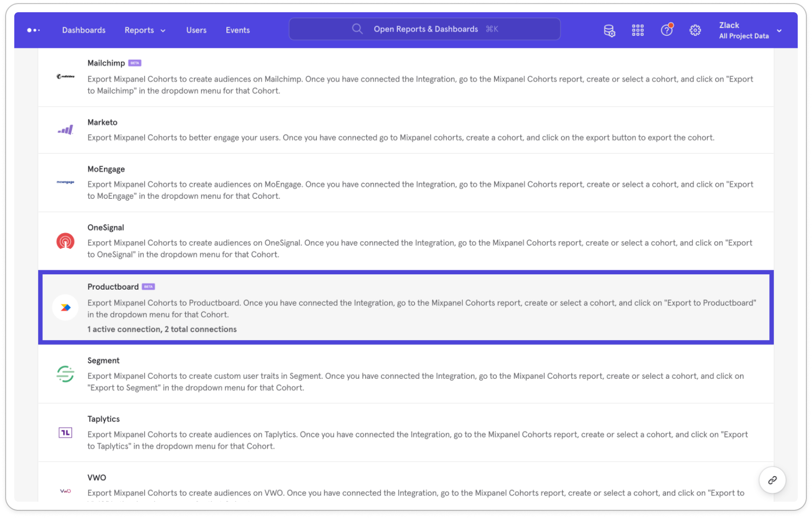812x518 pixels.
Task: Click the VWO logo icon
Action: (65, 491)
